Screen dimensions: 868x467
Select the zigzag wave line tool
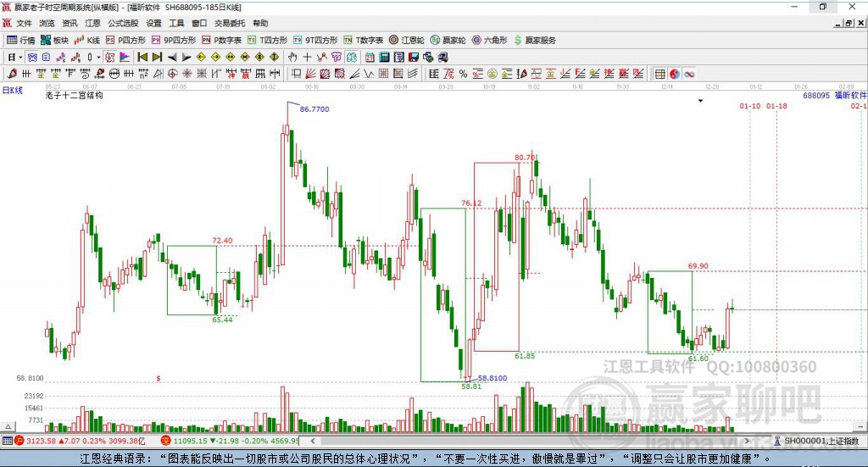click(369, 74)
